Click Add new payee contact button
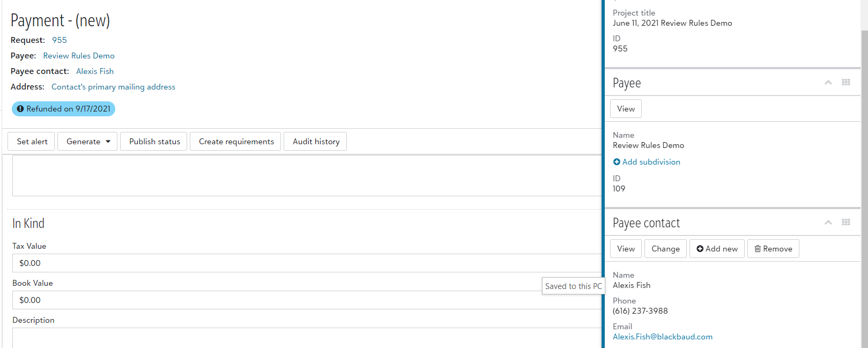The image size is (868, 348). [x=717, y=249]
